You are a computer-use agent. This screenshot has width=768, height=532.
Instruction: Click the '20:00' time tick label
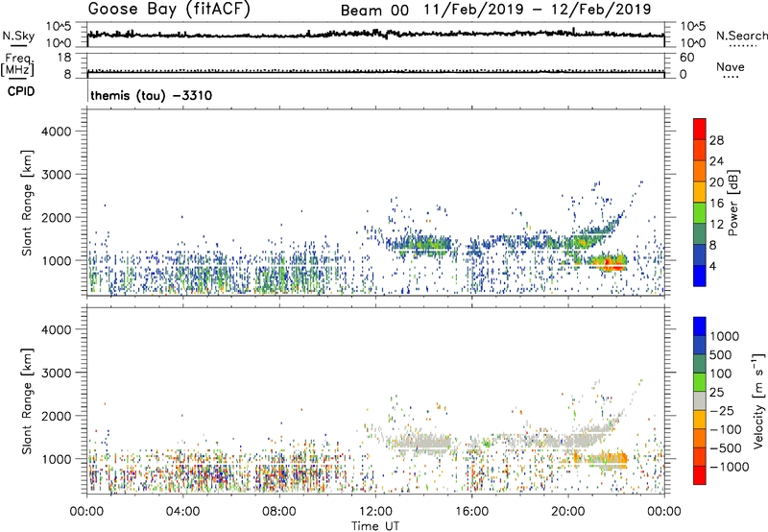[x=567, y=512]
